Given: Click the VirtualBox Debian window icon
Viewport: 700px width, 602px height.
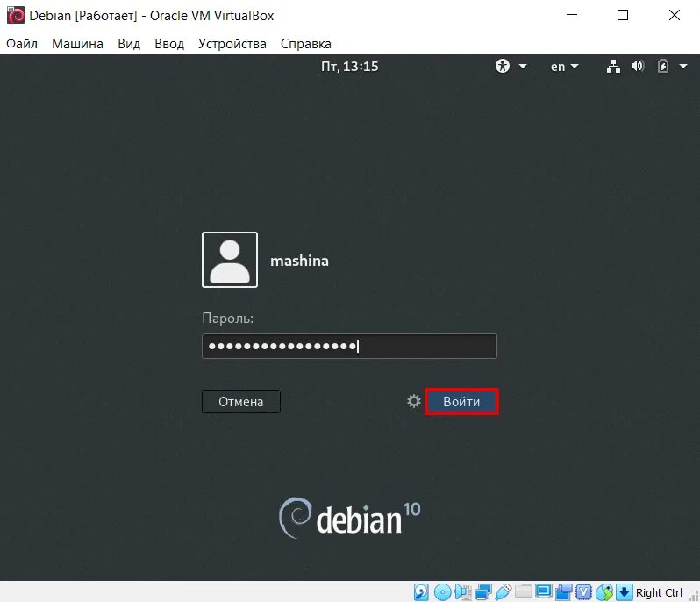Looking at the screenshot, I should tap(16, 15).
